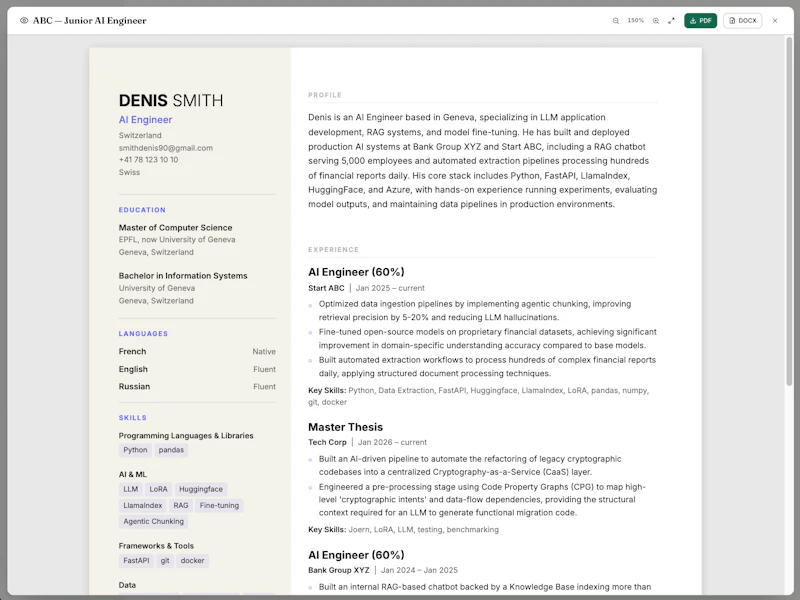Download the resume as PDF
Viewport: 800px width, 600px height.
pos(701,21)
